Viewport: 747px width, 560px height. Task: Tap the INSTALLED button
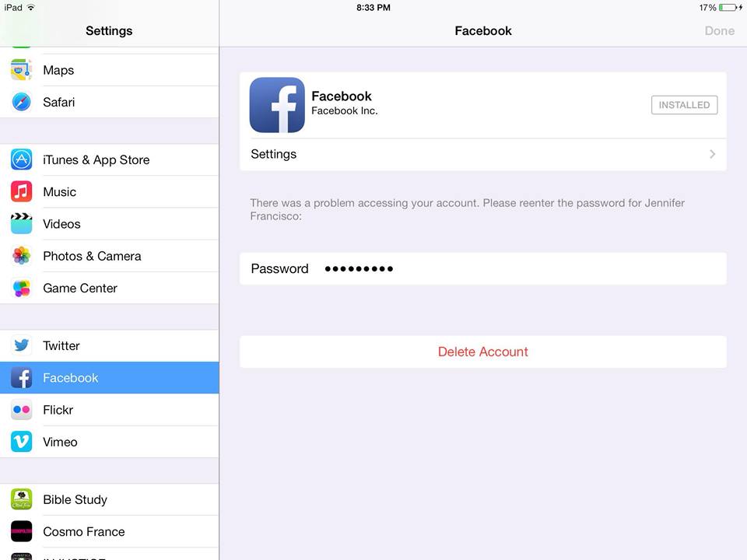click(x=684, y=105)
